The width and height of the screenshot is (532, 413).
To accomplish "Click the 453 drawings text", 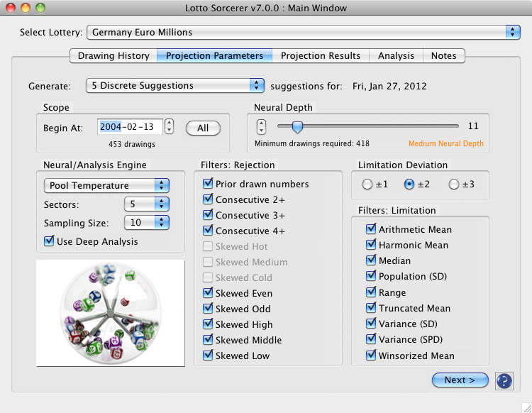I will point(132,144).
